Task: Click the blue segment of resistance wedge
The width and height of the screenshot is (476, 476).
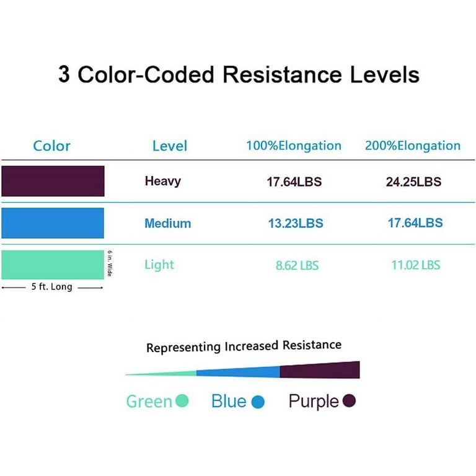Action: [238, 372]
